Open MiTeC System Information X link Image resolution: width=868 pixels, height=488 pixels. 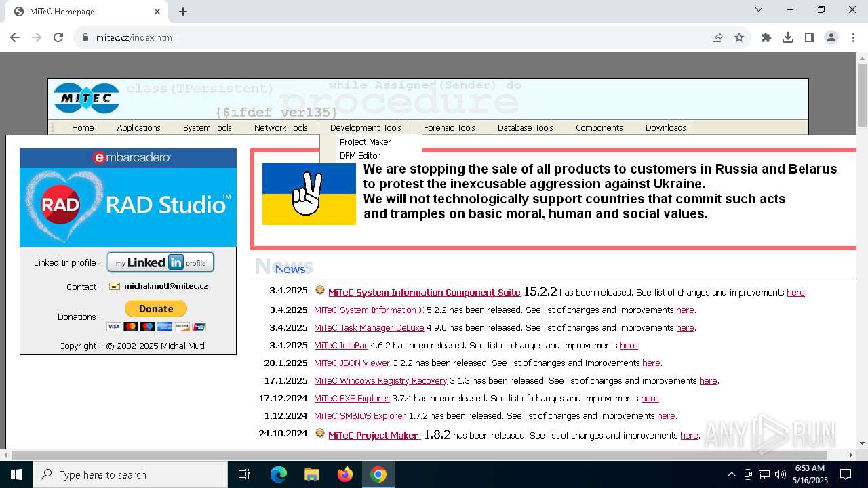(369, 310)
